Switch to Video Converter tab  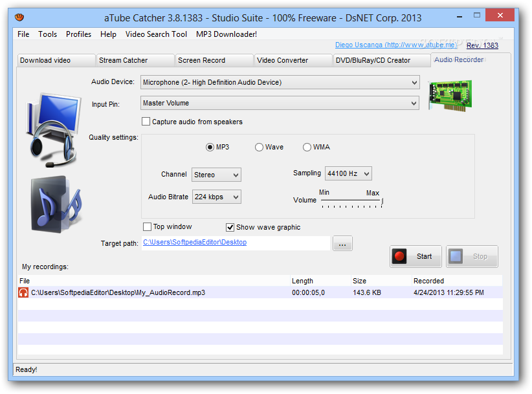tap(293, 60)
